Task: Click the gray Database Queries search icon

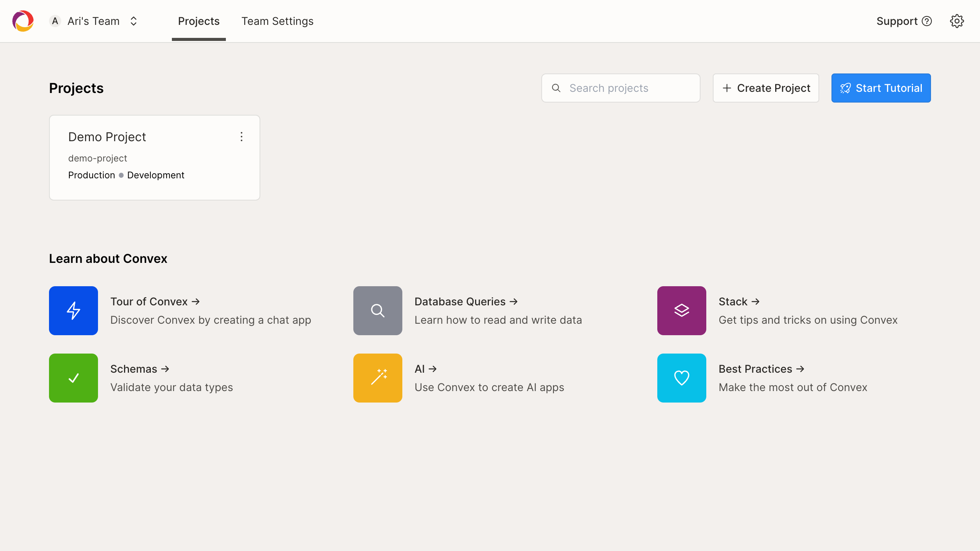Action: (378, 311)
